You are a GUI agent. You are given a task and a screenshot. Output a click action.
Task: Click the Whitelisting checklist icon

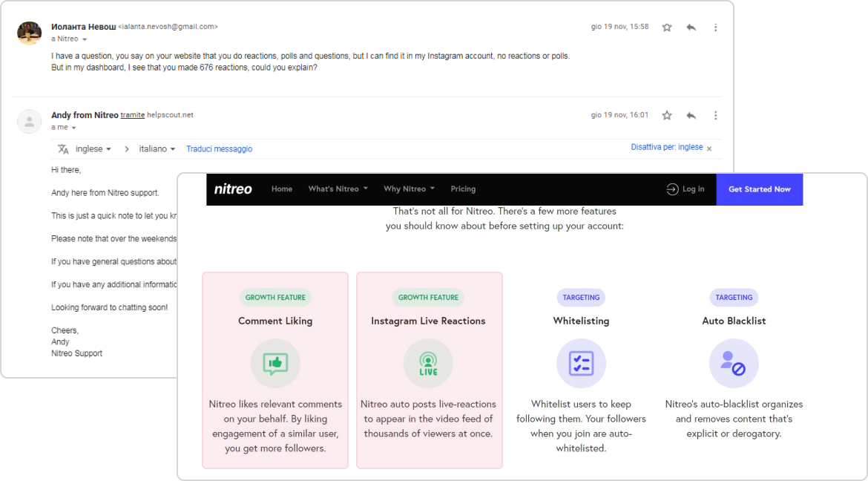pyautogui.click(x=581, y=363)
